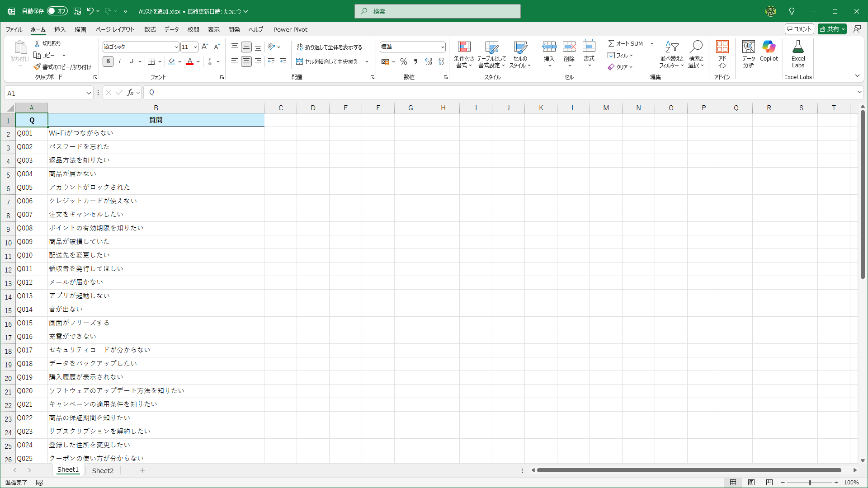The height and width of the screenshot is (488, 868).
Task: Click the zoom slider at the bottom
Action: coord(810,483)
